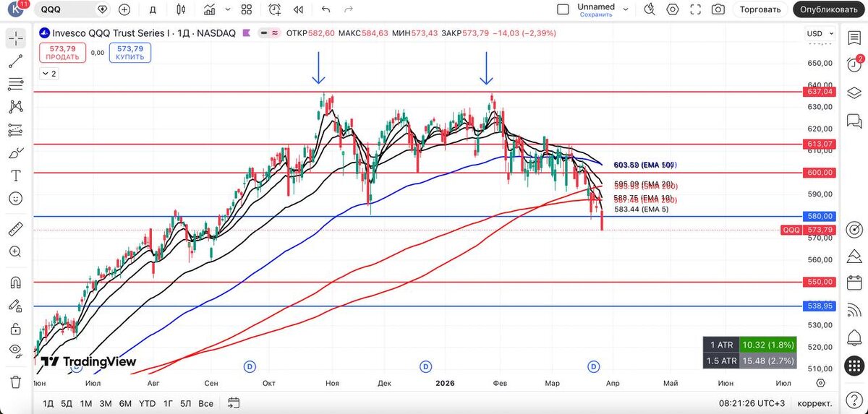Open chart settings hexagon icon

(673, 9)
